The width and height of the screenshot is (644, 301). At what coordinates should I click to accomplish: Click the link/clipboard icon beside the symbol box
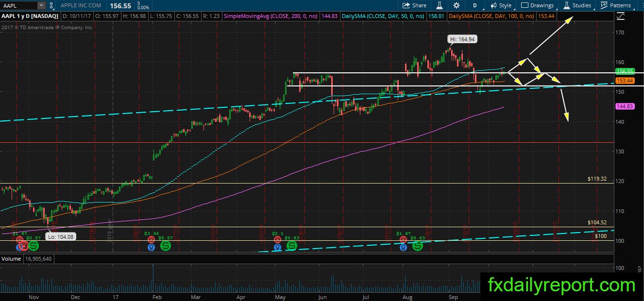(x=52, y=5)
